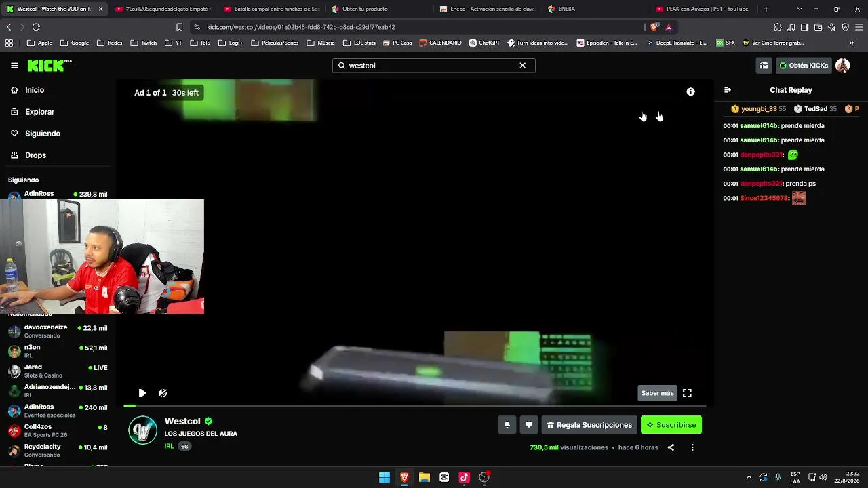The width and height of the screenshot is (868, 488).
Task: Reload the page
Action: 36,27
